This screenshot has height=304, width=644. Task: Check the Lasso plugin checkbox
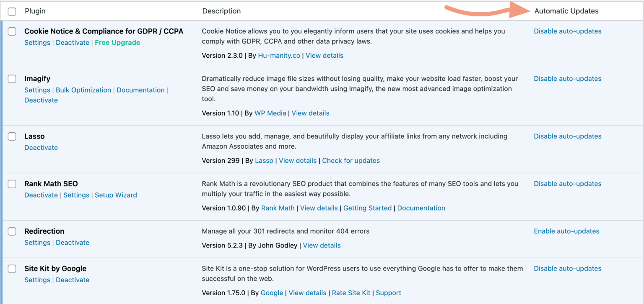point(12,137)
